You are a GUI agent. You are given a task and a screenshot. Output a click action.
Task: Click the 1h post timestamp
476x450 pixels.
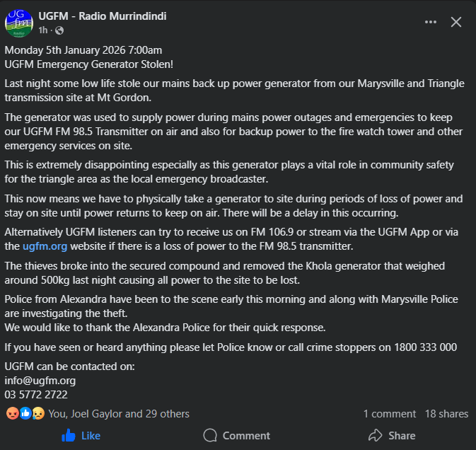pos(43,30)
